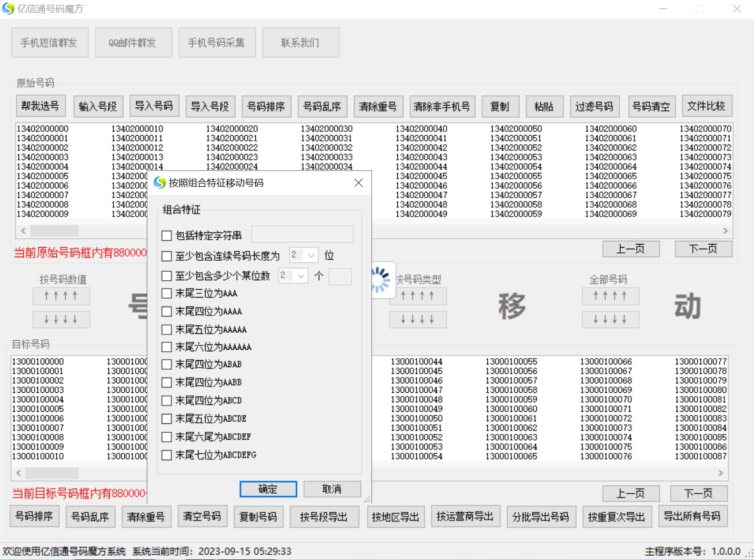The height and width of the screenshot is (560, 754).
Task: Close the 按照组合特征移动号码 dialog
Action: [358, 182]
